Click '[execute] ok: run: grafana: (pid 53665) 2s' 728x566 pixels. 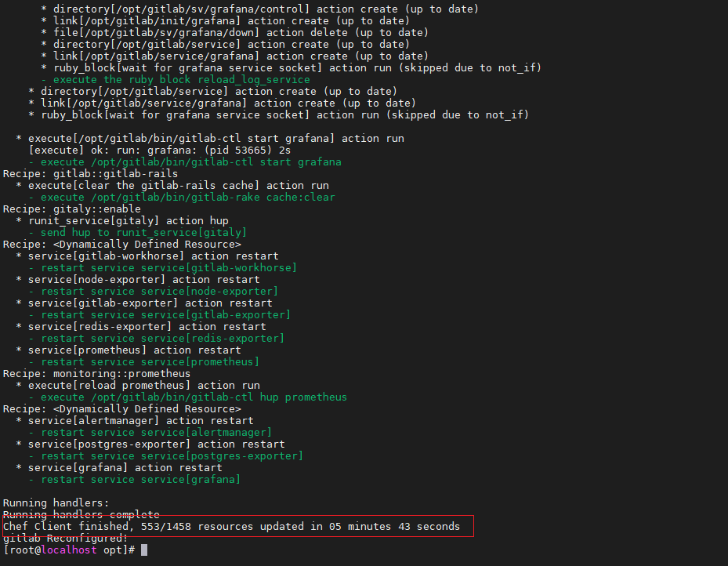[x=160, y=150]
